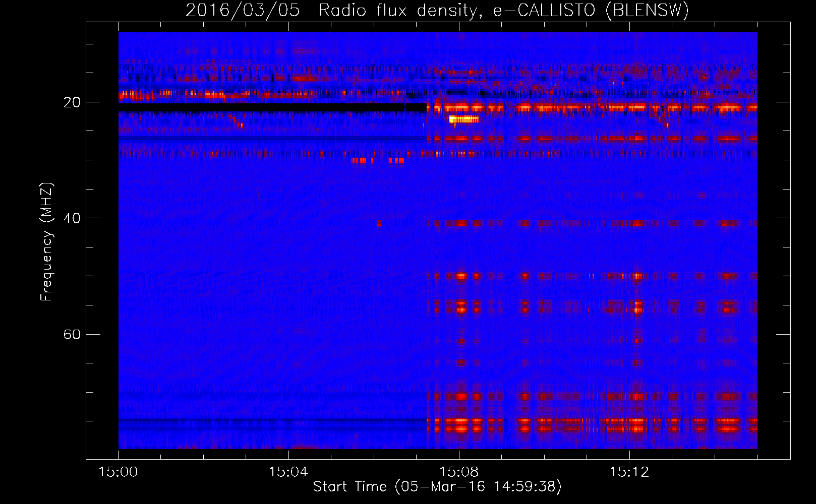Screen dimensions: 816x504
Task: Click the 15:12 time tick label
Action: tap(629, 472)
